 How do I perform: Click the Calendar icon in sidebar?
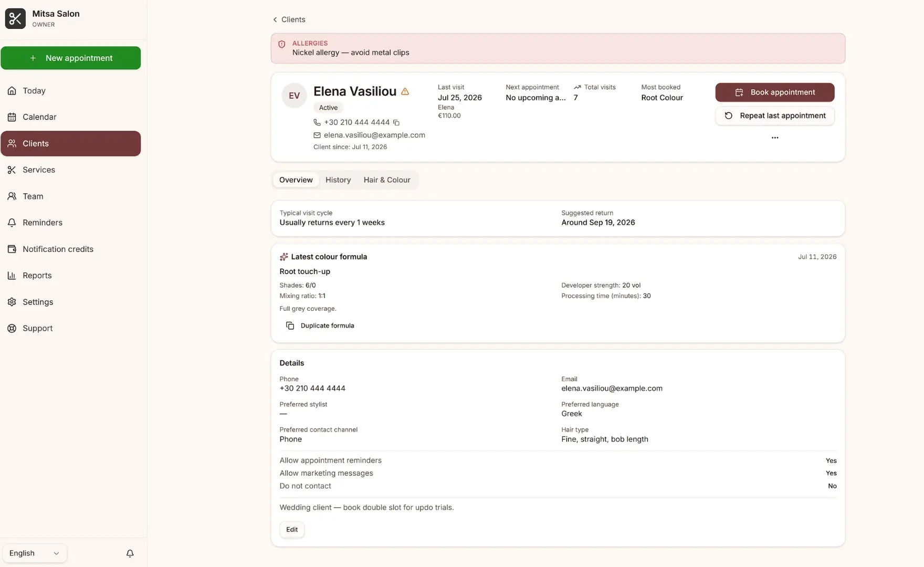(12, 117)
